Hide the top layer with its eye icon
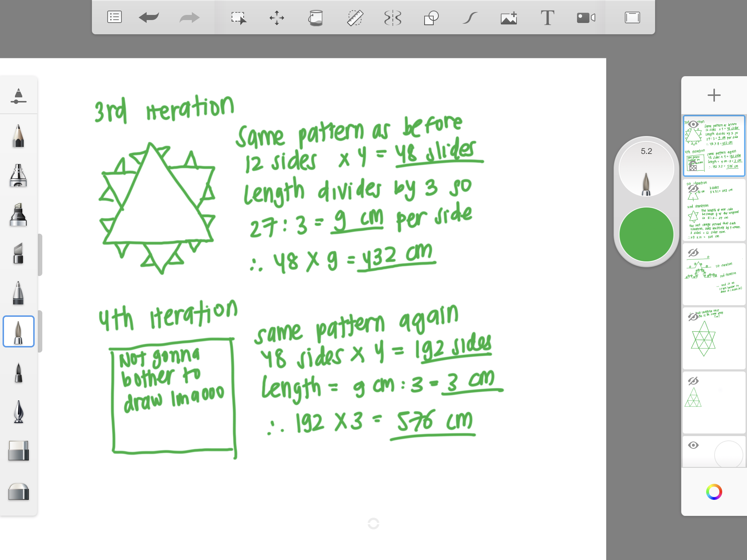Image resolution: width=747 pixels, height=560 pixels. click(x=693, y=125)
